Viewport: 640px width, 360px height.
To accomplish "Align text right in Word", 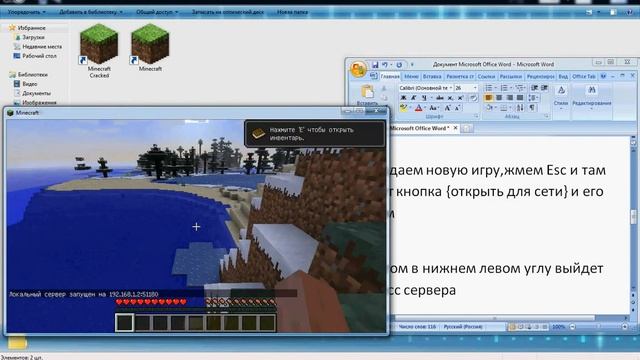I will click(x=509, y=98).
